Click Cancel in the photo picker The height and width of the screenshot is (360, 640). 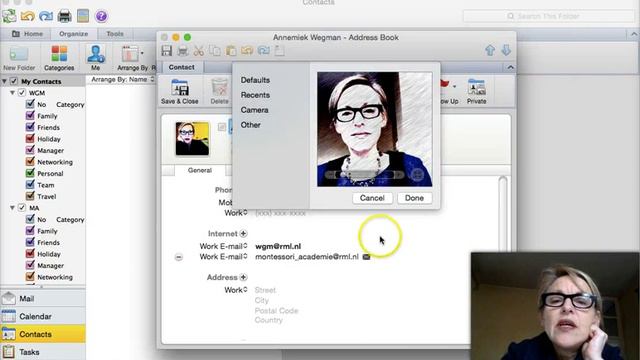[372, 198]
